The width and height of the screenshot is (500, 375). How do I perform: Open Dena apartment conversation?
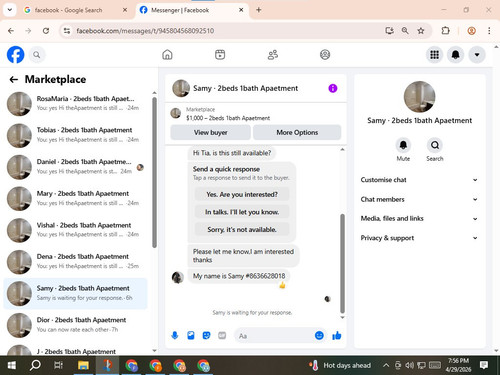tap(75, 261)
